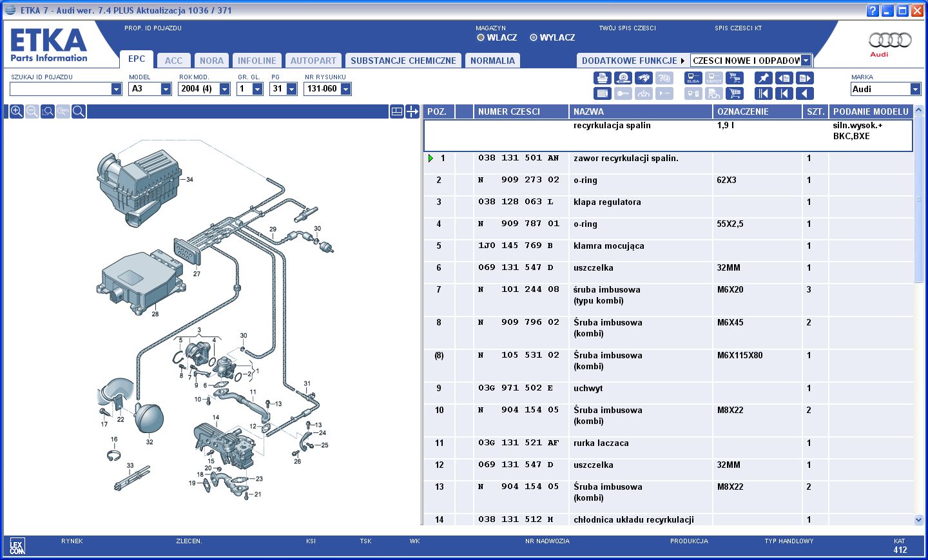928x560 pixels.
Task: Open the NORA tab
Action: (211, 61)
